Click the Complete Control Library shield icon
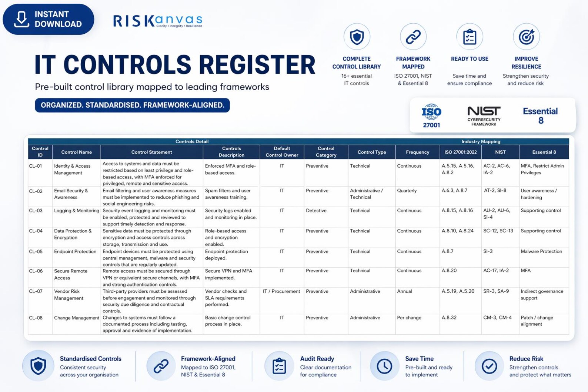Viewport: 588px width, 392px height. tap(357, 37)
